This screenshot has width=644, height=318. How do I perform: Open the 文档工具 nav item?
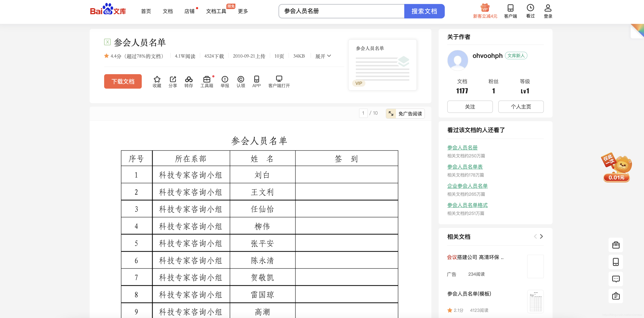click(x=216, y=11)
